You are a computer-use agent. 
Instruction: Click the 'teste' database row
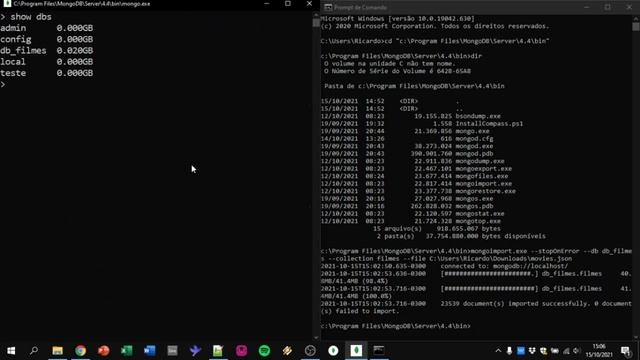point(47,73)
